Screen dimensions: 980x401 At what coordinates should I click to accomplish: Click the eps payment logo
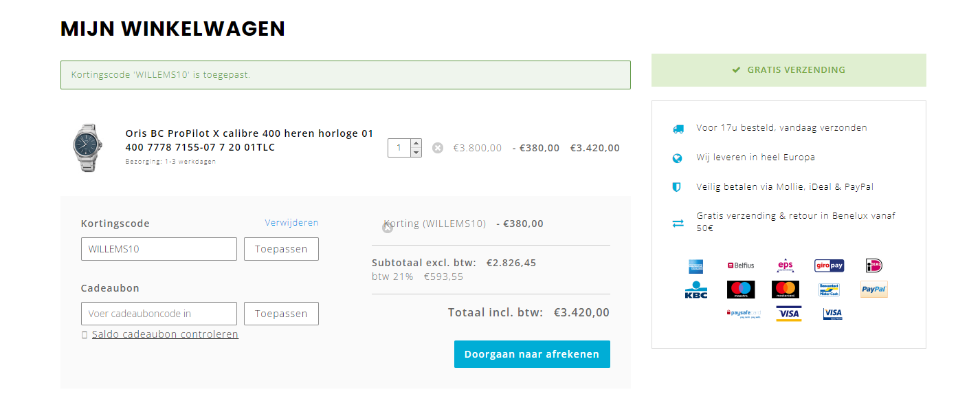pyautogui.click(x=786, y=265)
